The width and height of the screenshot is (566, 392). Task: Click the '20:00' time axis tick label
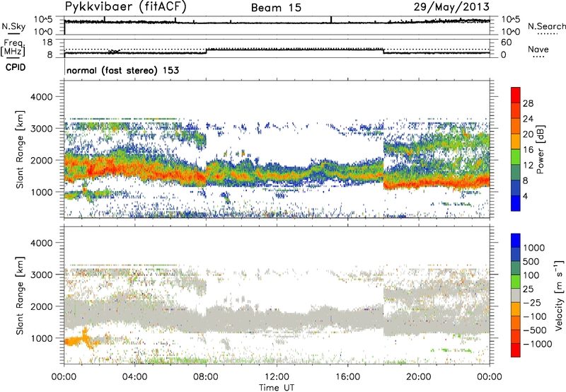(418, 377)
